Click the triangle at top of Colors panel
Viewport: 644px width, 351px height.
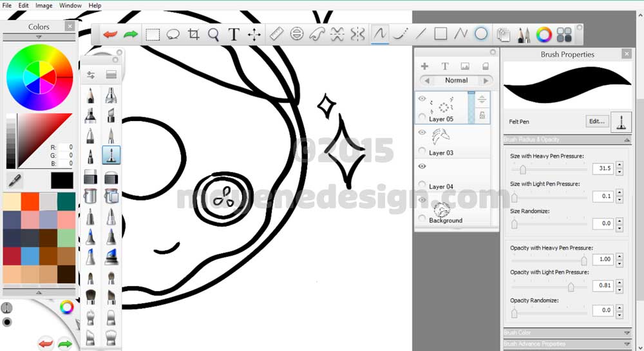click(x=39, y=37)
